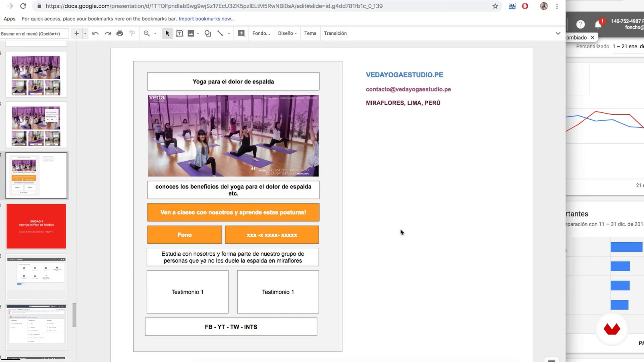
Task: Select the line tool icon
Action: coord(220,33)
